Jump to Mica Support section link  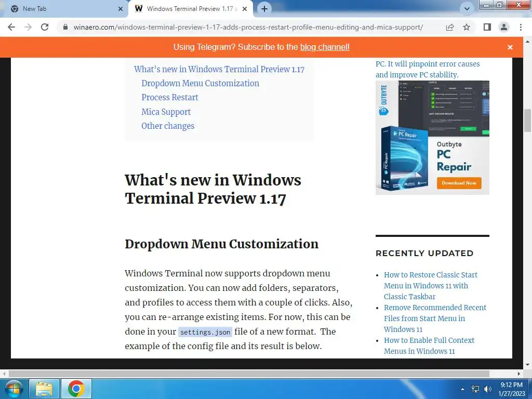click(x=166, y=112)
